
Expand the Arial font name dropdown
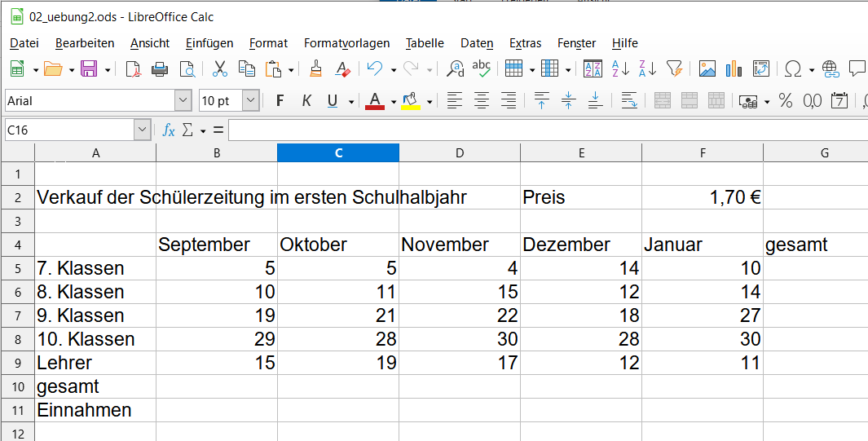click(183, 100)
